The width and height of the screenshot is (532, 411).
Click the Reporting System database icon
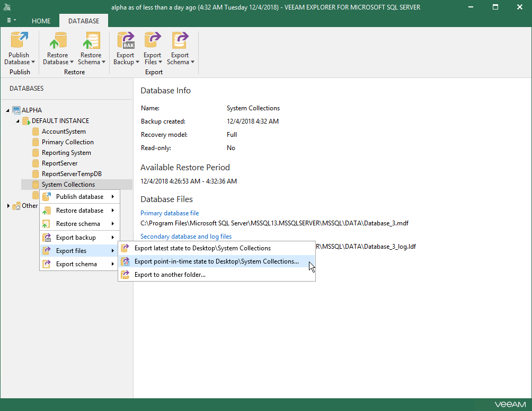[36, 153]
